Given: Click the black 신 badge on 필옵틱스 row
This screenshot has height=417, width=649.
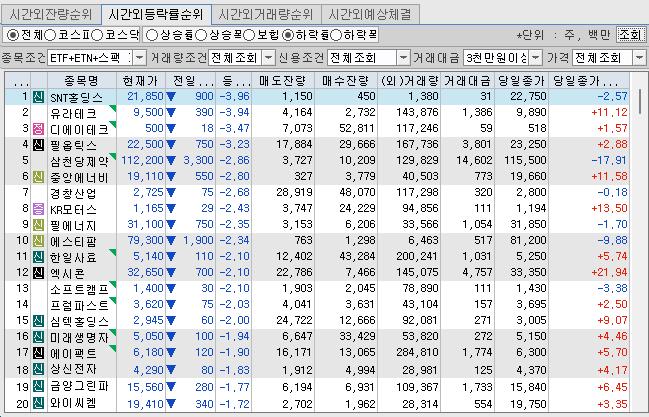Looking at the screenshot, I should point(38,145).
